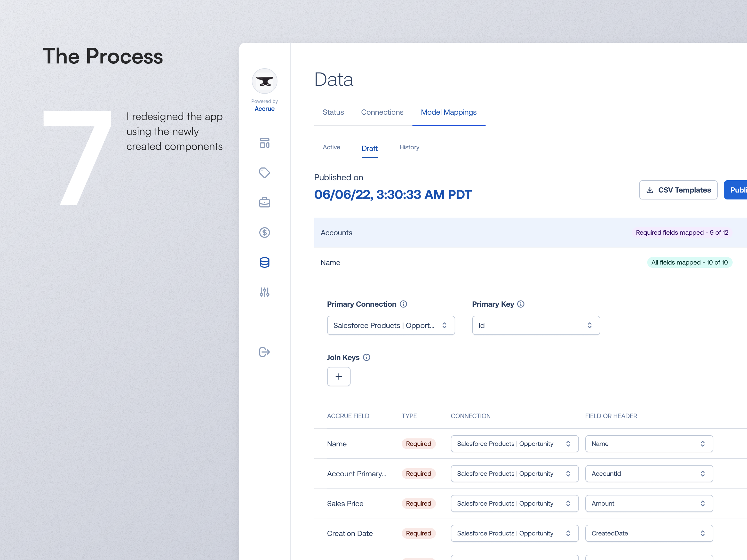Open the History sub-tab
Image resolution: width=747 pixels, height=560 pixels.
point(409,147)
